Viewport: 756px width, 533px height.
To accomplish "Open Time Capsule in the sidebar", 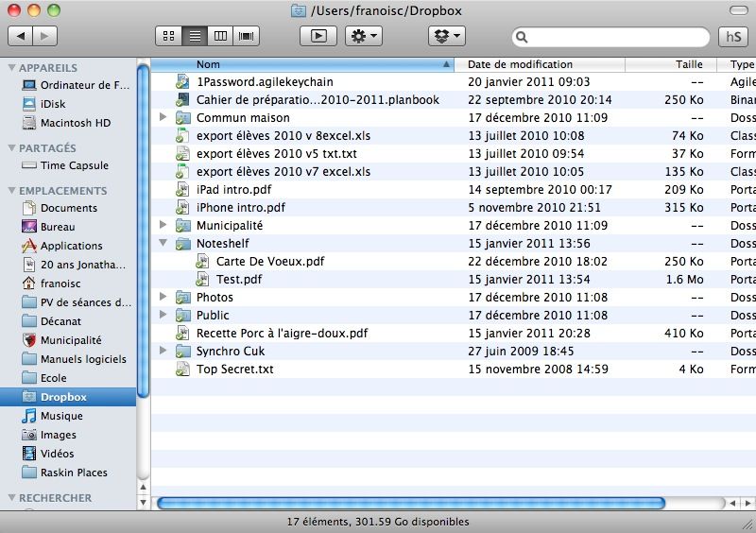I will coord(74,165).
